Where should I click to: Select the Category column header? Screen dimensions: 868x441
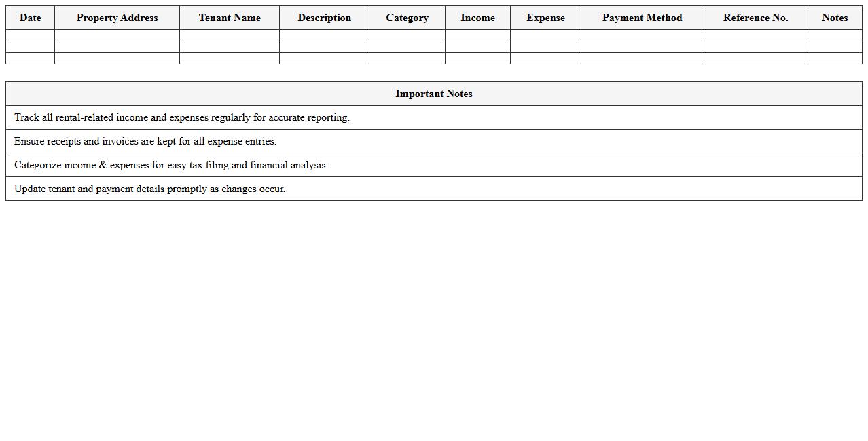(x=407, y=18)
